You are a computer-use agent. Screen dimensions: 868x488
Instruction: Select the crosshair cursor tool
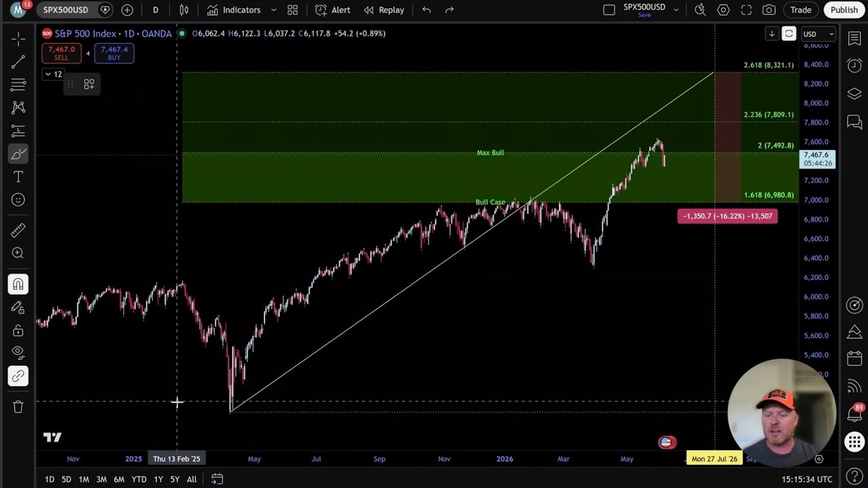tap(18, 39)
